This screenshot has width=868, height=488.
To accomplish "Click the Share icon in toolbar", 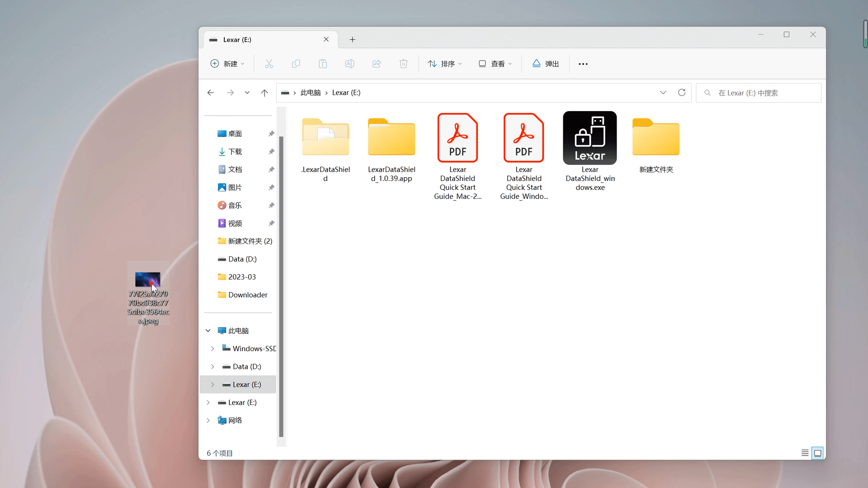I will [x=377, y=64].
